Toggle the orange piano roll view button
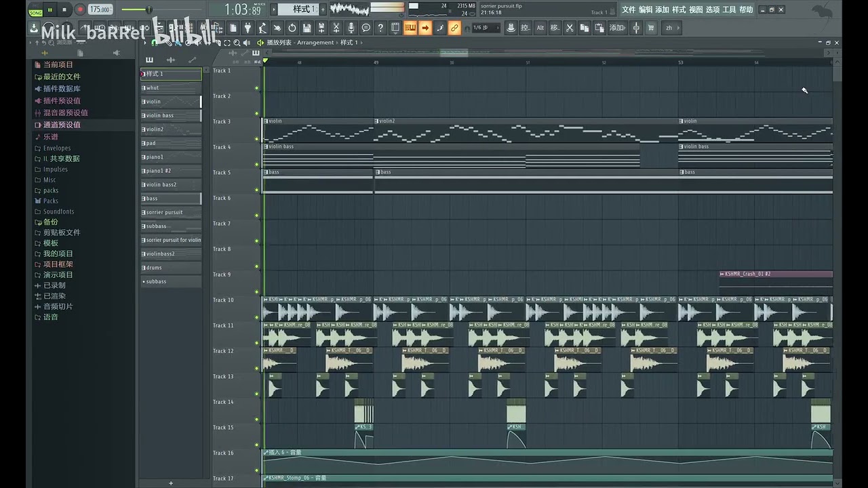 coord(410,28)
